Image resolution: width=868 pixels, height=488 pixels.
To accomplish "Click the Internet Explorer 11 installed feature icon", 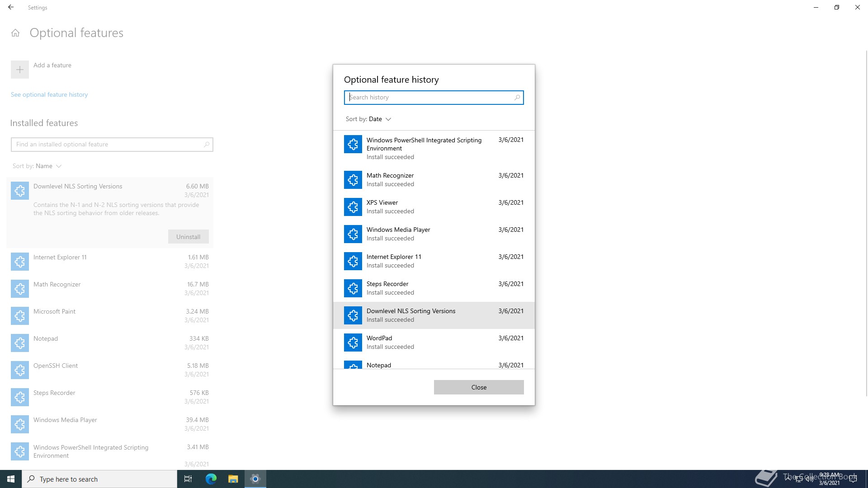I will [20, 262].
